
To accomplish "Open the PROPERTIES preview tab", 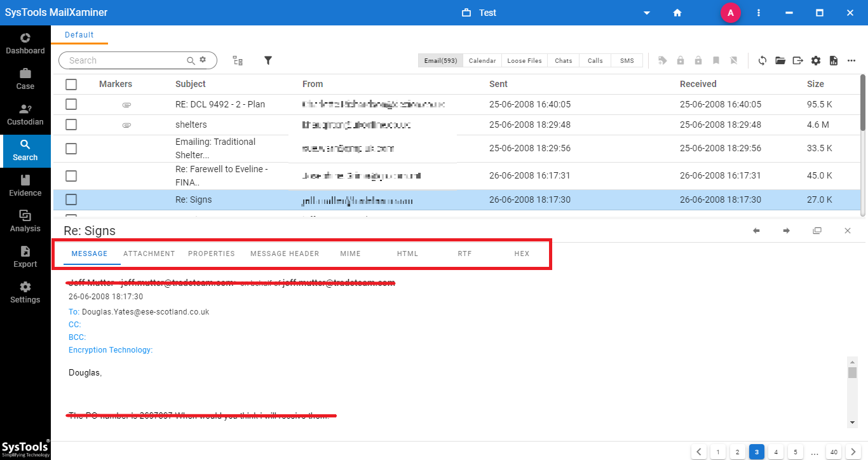I will 212,254.
